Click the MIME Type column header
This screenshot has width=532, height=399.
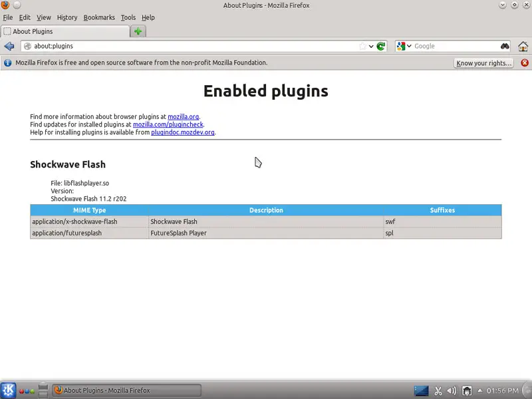89,210
